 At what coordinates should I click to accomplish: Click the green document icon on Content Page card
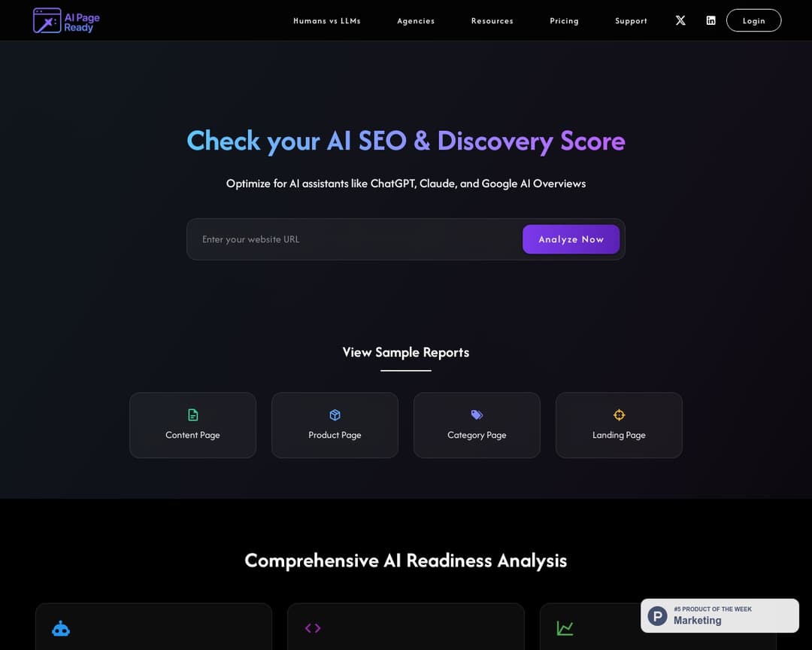point(192,415)
